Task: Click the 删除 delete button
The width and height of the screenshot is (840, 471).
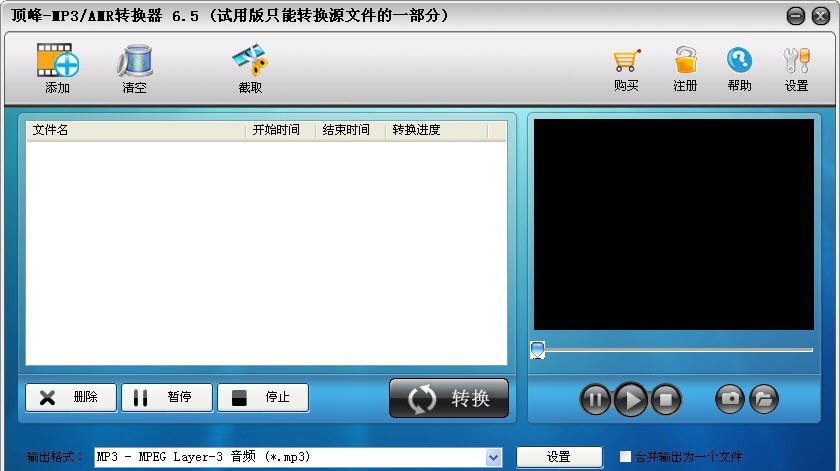Action: 71,398
